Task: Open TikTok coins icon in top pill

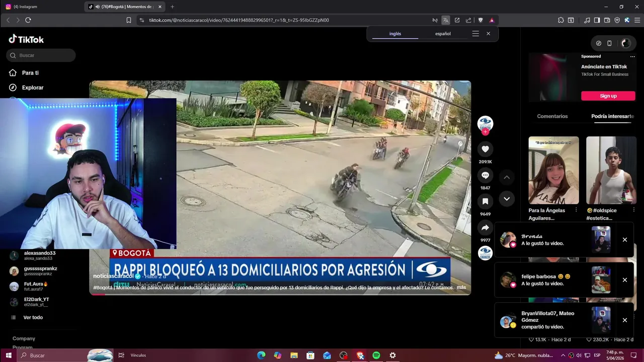Action: pyautogui.click(x=598, y=43)
